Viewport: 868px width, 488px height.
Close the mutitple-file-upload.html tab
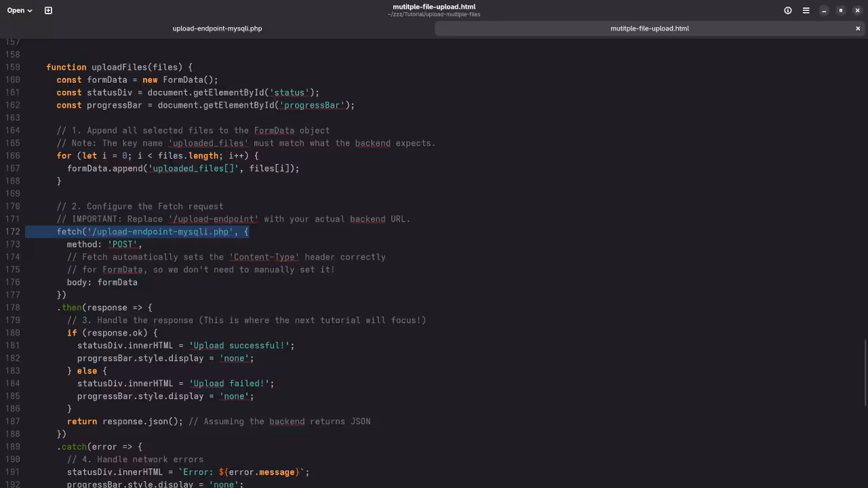pyautogui.click(x=858, y=28)
